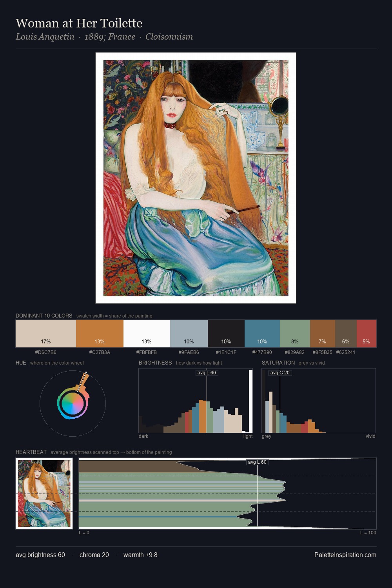Click the 'Cloisonnism' style label
The image size is (392, 588).
tap(169, 37)
